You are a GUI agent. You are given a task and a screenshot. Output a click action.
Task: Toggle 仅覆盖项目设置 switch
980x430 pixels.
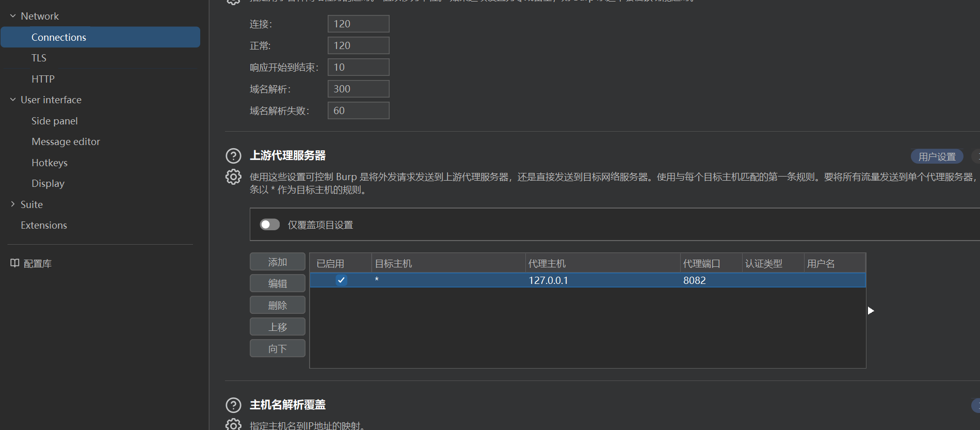269,225
